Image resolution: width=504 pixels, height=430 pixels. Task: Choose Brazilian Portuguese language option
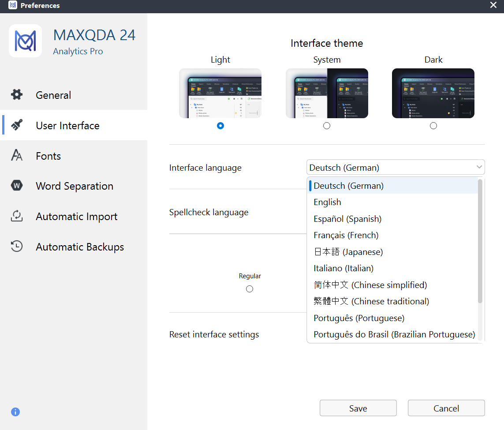393,335
